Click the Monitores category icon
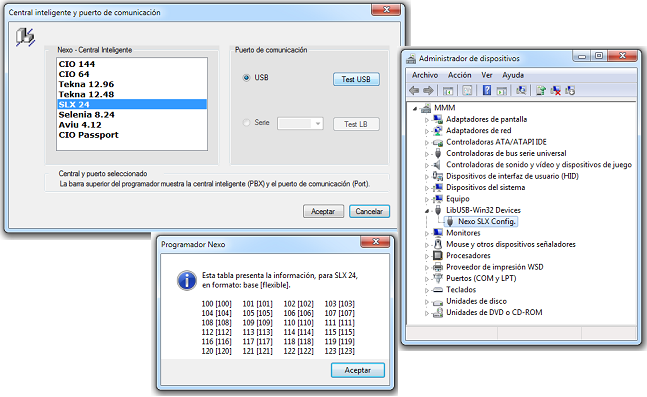The image size is (647, 397). pos(438,233)
